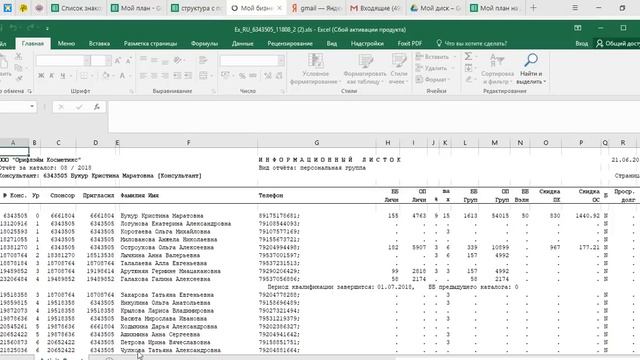Click the browser hamburger menu icon

[575, 8]
